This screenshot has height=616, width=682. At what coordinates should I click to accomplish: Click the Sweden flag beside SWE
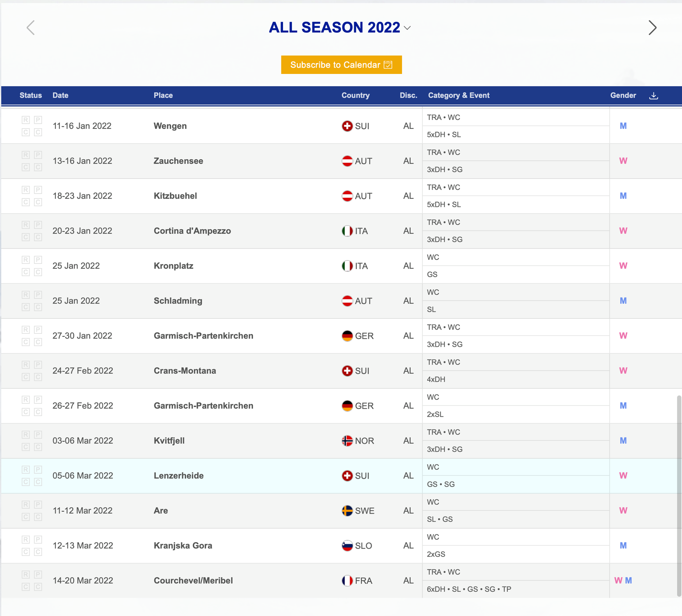[x=347, y=511]
